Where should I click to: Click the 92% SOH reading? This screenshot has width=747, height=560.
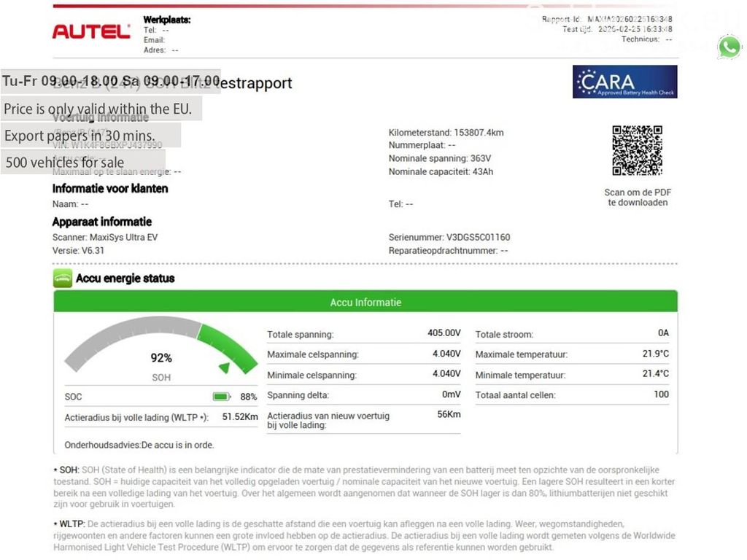161,358
